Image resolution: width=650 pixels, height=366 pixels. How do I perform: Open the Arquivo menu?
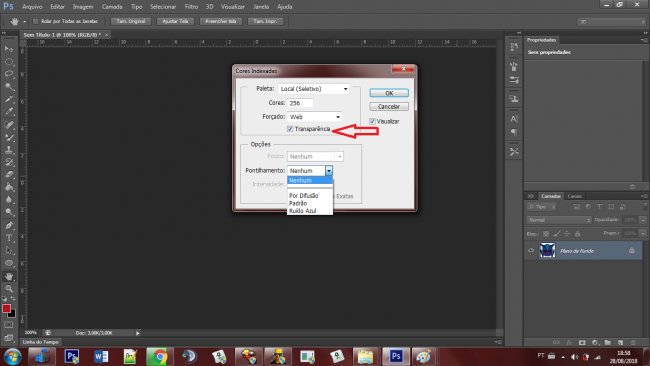(x=32, y=7)
